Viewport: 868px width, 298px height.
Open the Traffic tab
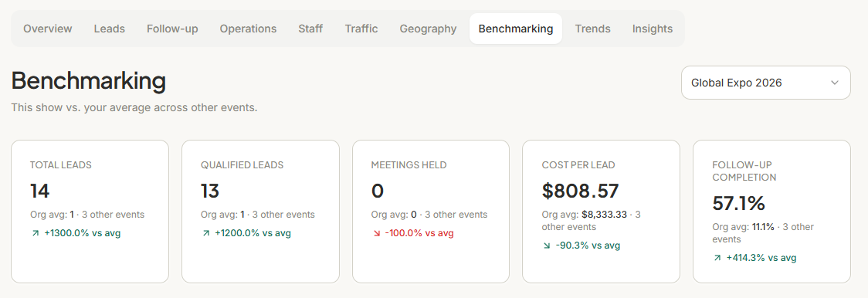coord(361,29)
